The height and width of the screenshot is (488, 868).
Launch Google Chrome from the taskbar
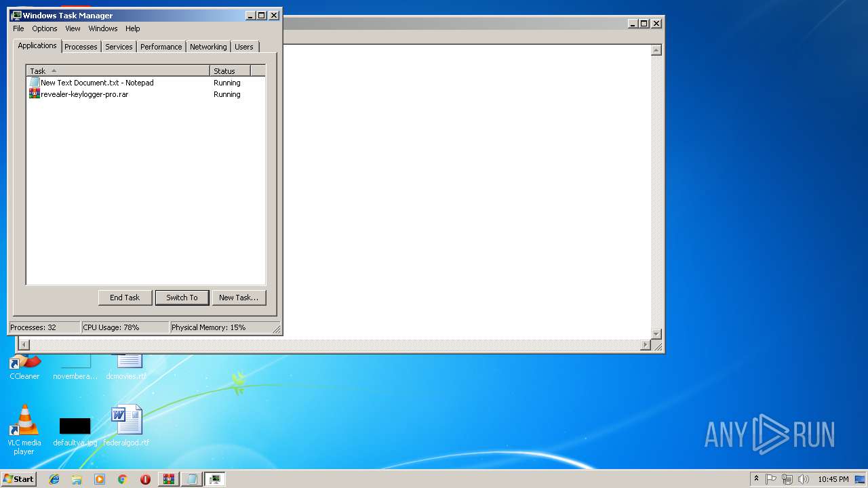click(x=122, y=479)
